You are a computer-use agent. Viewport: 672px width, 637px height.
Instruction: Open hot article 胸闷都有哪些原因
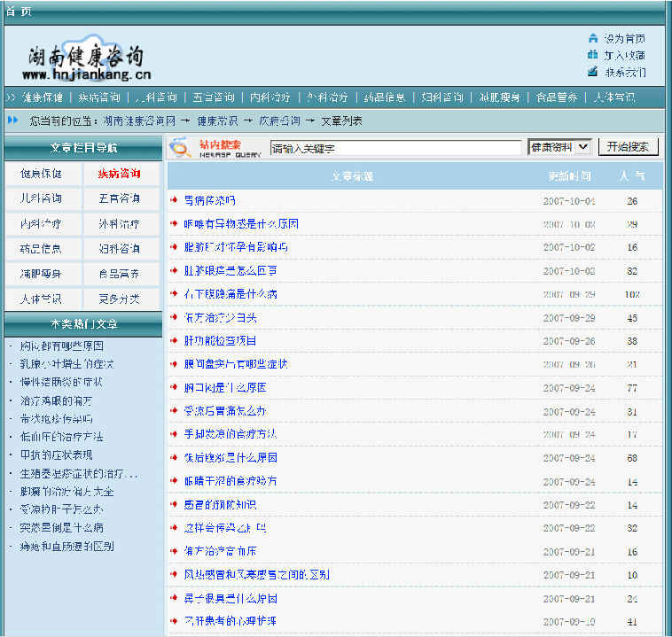point(62,346)
